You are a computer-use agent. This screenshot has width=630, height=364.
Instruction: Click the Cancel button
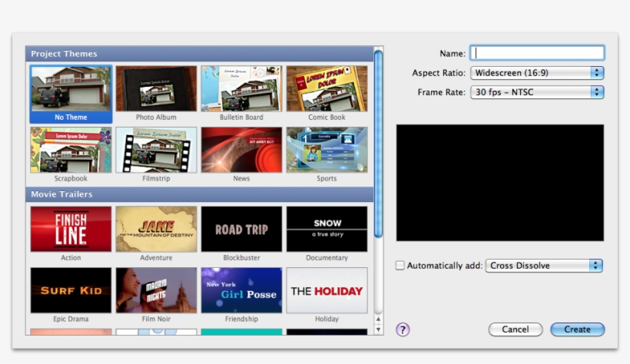pos(516,329)
